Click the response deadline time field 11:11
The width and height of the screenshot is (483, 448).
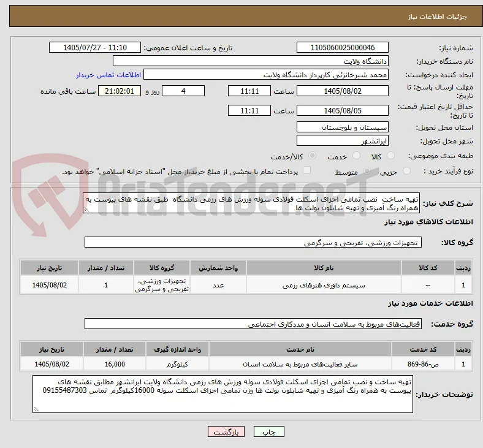coord(249,91)
